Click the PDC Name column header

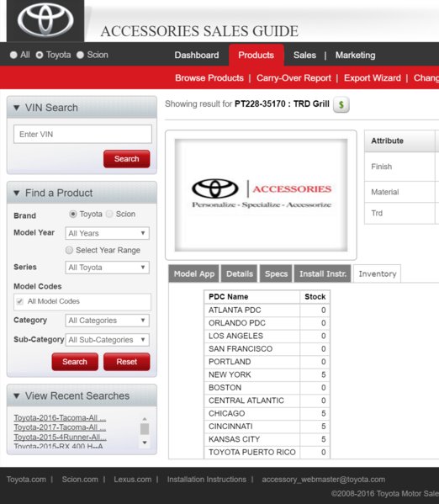[x=252, y=297]
